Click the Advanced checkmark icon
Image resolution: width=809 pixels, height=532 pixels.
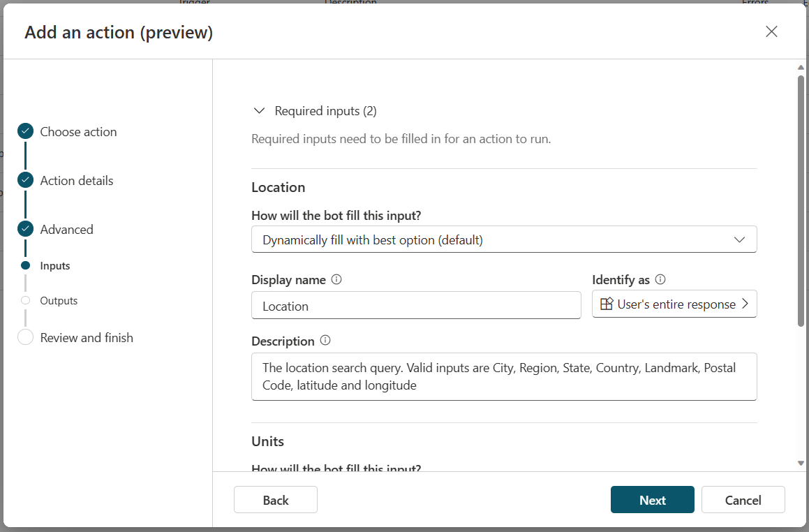point(25,228)
